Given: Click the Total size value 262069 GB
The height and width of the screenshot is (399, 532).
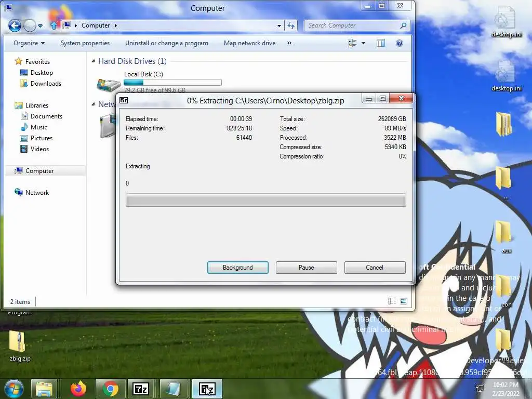Looking at the screenshot, I should (x=392, y=119).
